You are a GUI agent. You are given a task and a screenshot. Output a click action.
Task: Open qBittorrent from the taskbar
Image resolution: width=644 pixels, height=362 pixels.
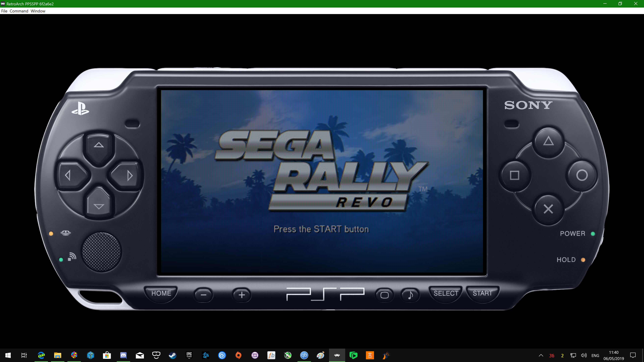pyautogui.click(x=304, y=355)
